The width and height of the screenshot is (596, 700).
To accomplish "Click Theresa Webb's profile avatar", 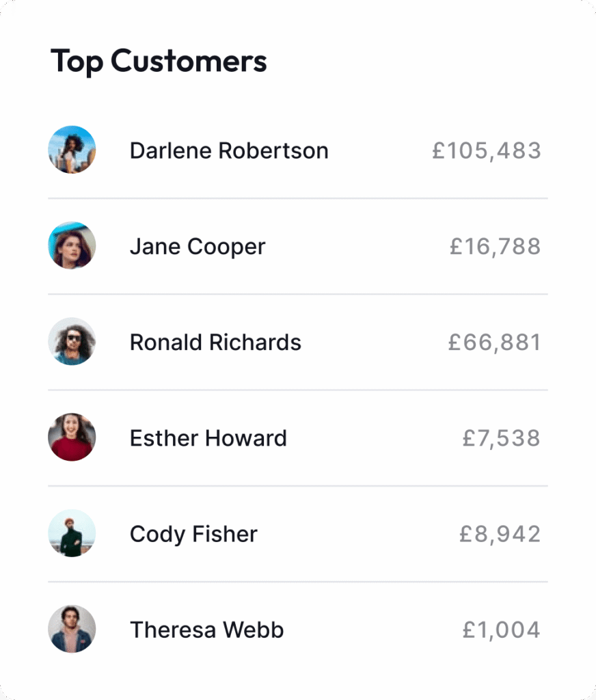I will tap(72, 629).
